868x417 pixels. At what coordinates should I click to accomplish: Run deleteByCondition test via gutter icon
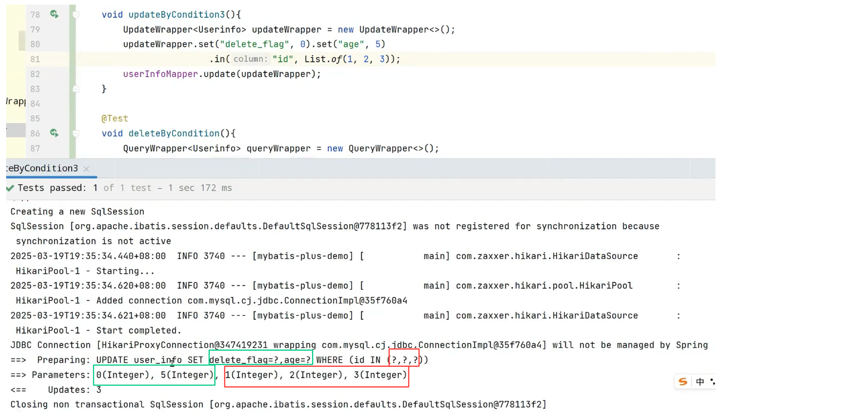click(x=54, y=133)
